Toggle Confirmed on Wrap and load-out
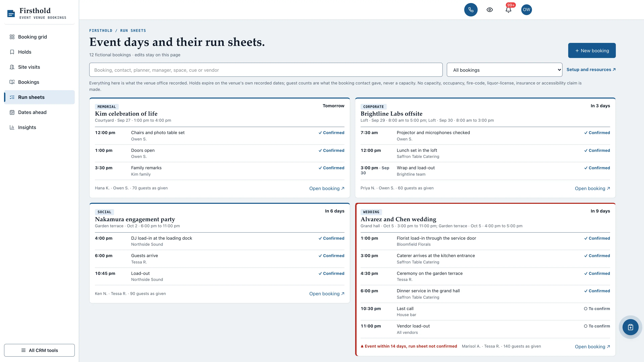Image resolution: width=644 pixels, height=362 pixels. pos(597,168)
